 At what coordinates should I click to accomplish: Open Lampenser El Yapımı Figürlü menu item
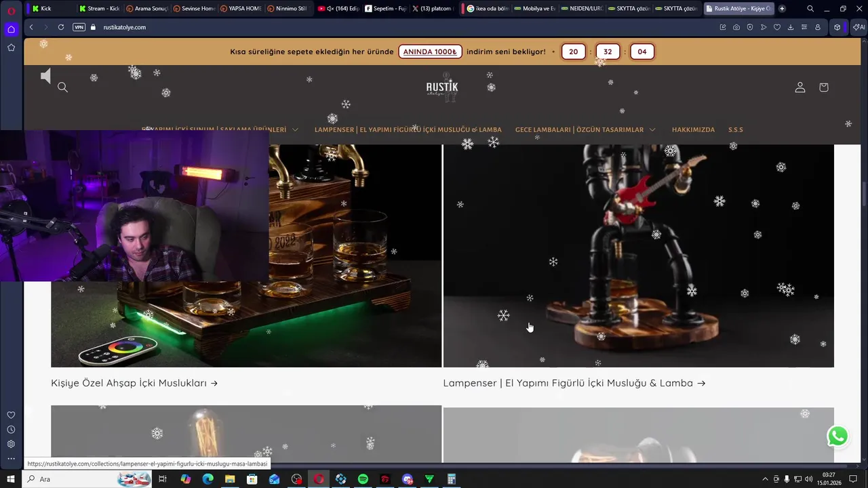tap(408, 129)
